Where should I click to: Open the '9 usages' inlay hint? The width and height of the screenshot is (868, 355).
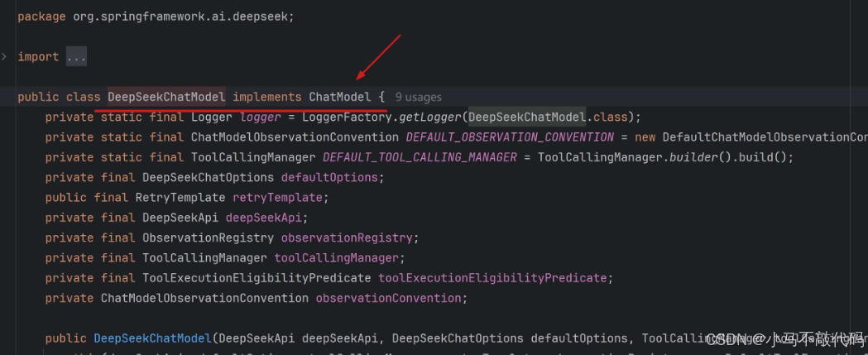(419, 98)
